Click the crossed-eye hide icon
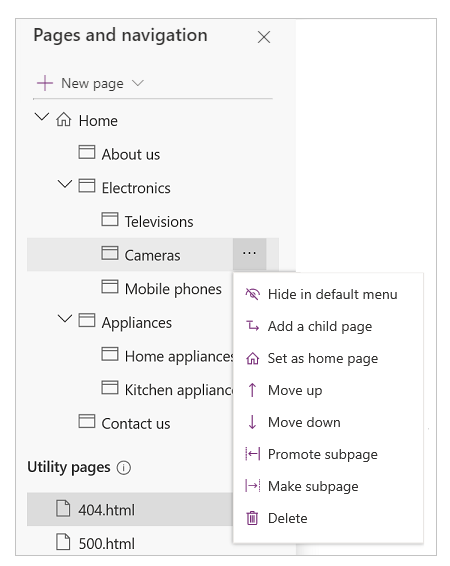450x566 pixels. (253, 294)
